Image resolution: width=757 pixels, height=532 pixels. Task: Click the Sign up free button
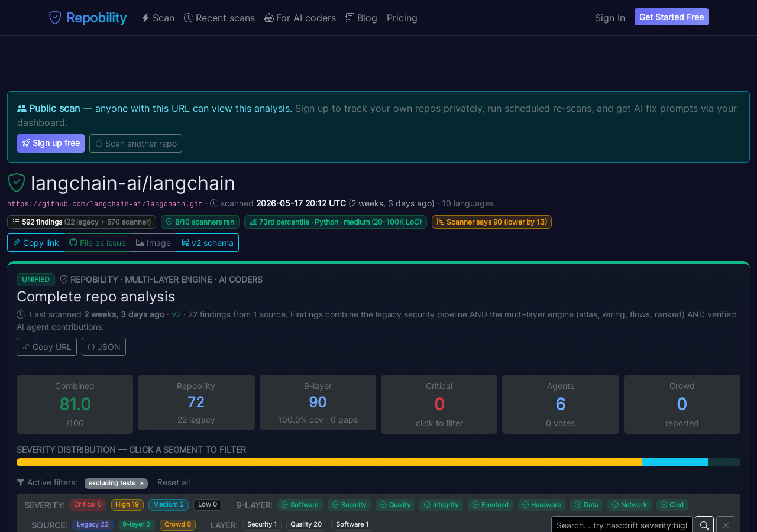point(51,143)
